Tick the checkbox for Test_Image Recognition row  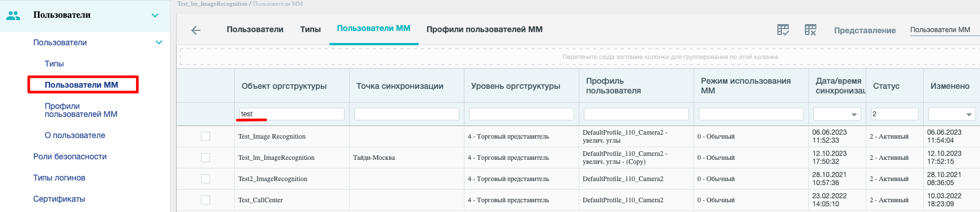click(206, 136)
